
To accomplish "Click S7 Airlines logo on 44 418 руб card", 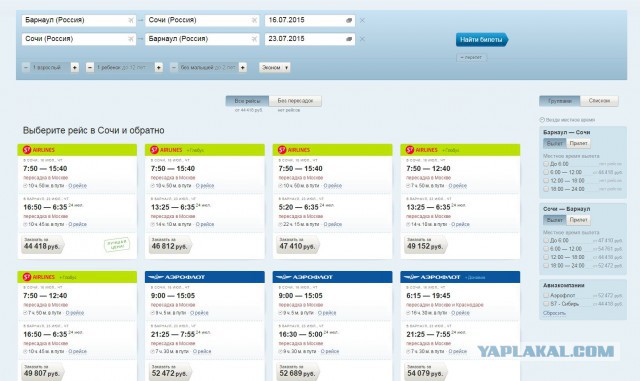I will coord(39,150).
